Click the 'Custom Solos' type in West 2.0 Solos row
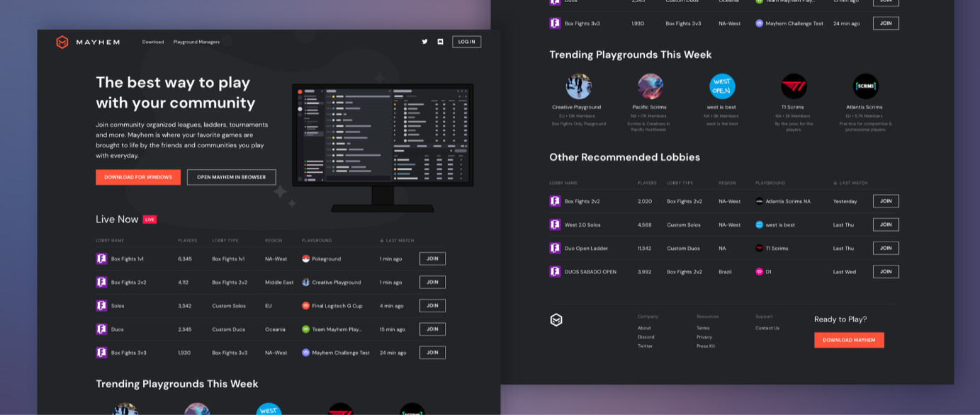This screenshot has height=415, width=980. (684, 224)
